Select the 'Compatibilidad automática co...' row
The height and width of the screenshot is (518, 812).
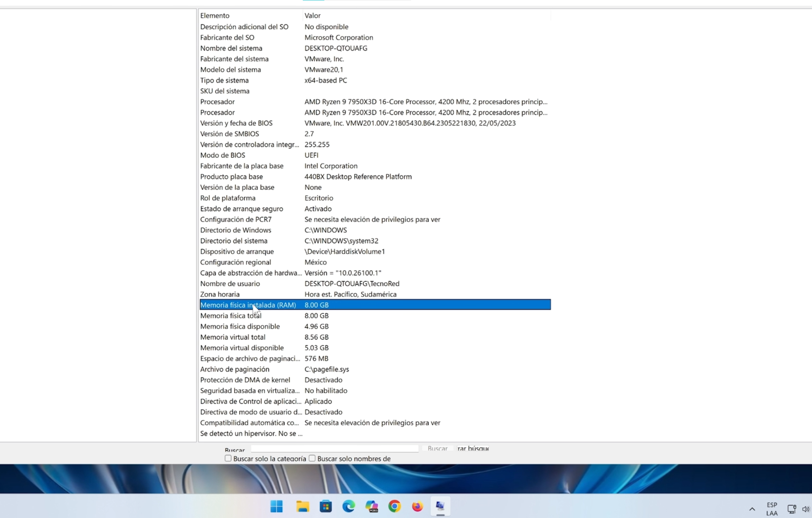(x=375, y=423)
